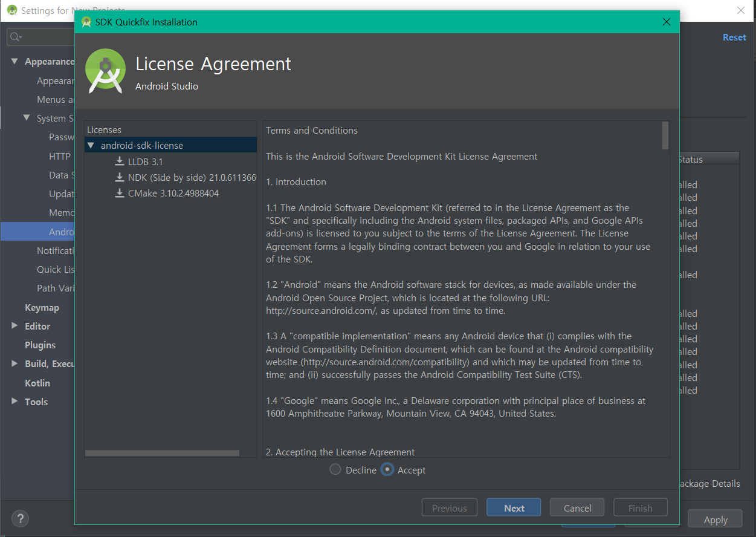Viewport: 756px width, 537px height.
Task: Click the Android icon in the Settings title bar
Action: click(12, 10)
